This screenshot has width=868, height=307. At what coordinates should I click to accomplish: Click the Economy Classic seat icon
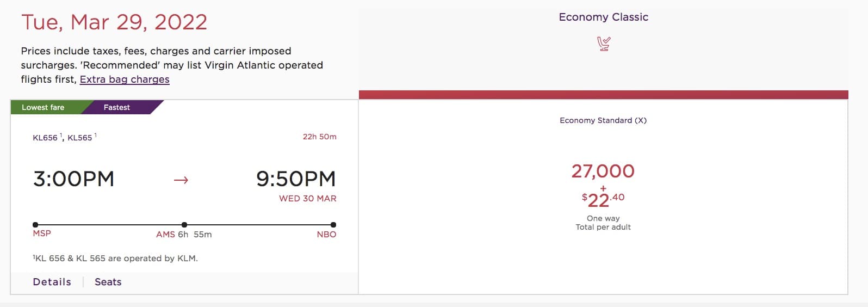click(x=604, y=44)
